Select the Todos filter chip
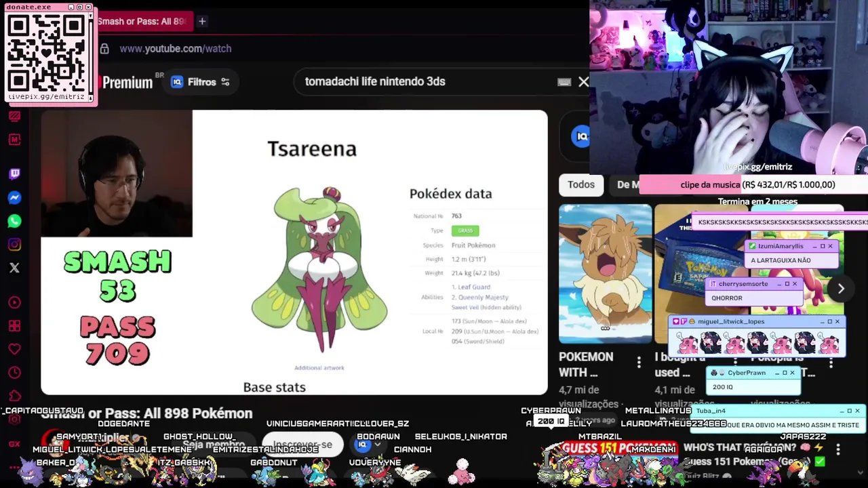This screenshot has width=868, height=488. click(581, 184)
